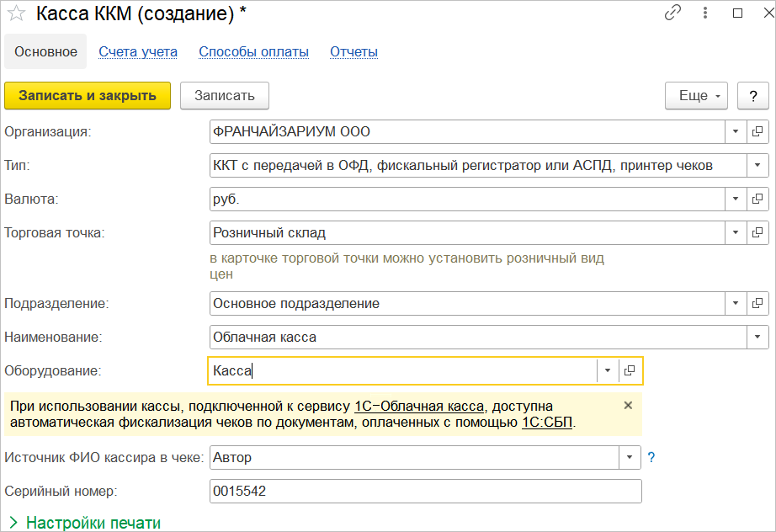Add this form to favorites star
Viewport: 776px width, 532px height.
[16, 13]
